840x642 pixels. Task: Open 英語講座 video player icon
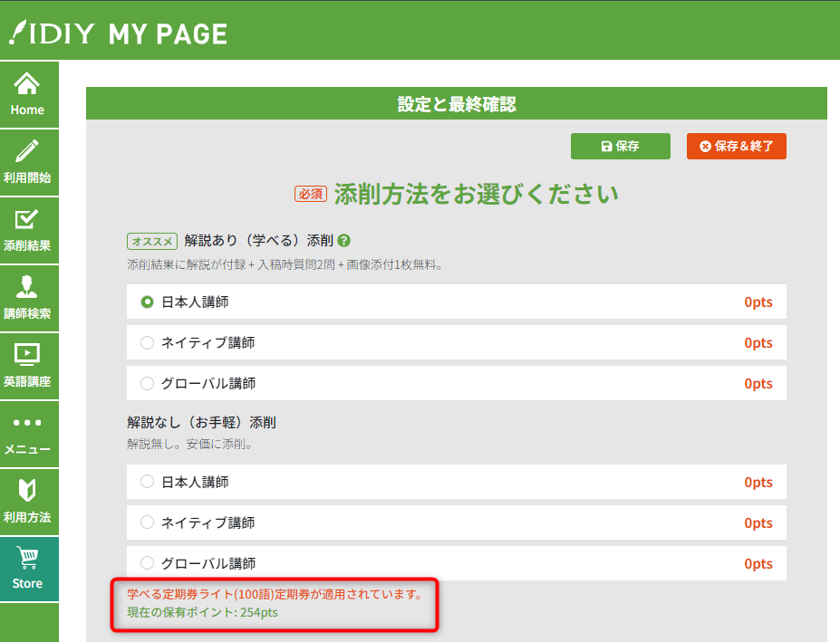pyautogui.click(x=27, y=354)
